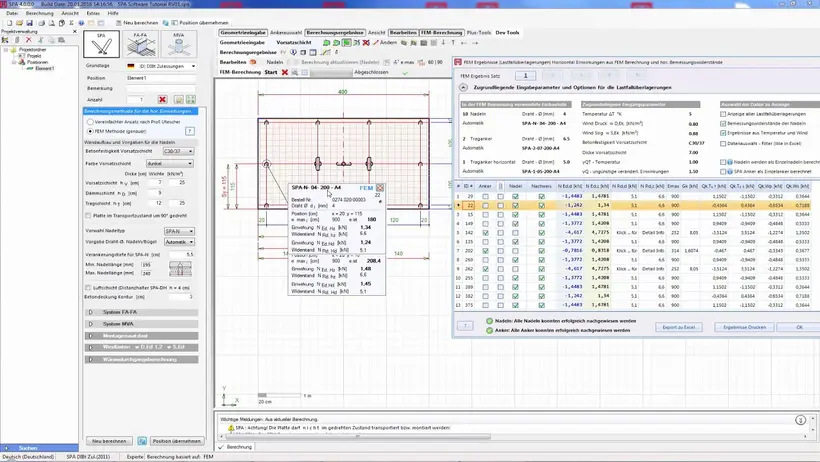
Task: Close the SPA-N-04-200-A4 needle popup
Action: click(x=380, y=187)
